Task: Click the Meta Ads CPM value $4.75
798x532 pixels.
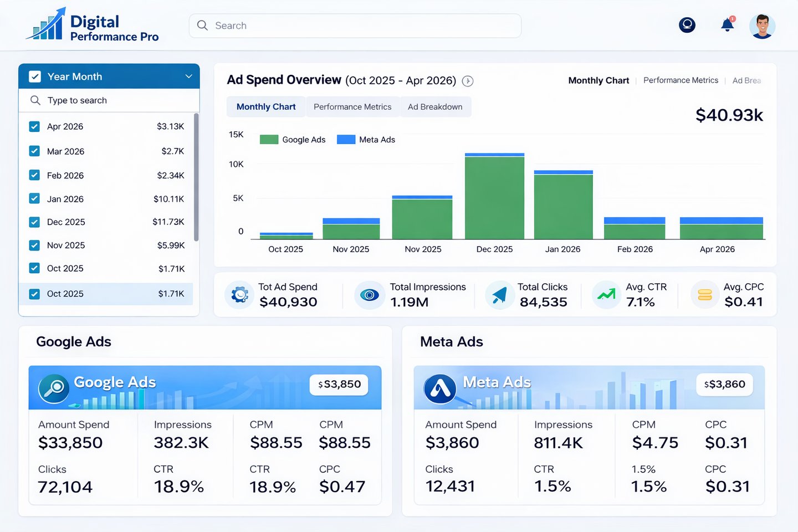Action: (655, 443)
